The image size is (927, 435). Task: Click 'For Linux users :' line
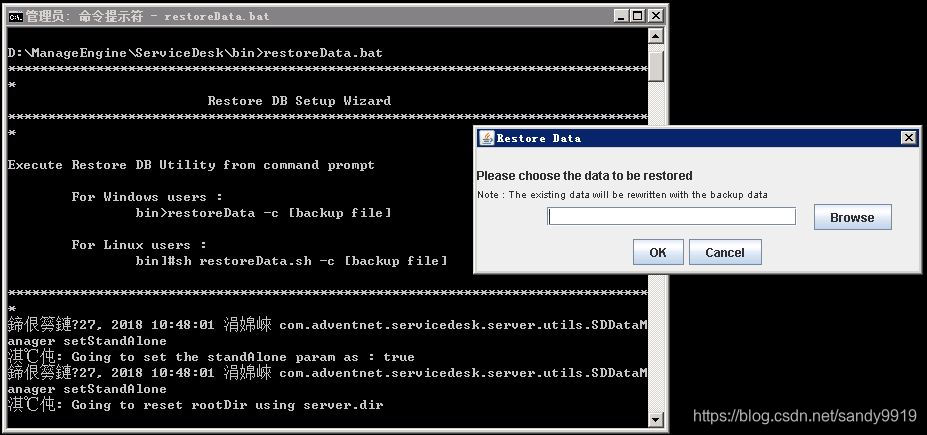[139, 245]
